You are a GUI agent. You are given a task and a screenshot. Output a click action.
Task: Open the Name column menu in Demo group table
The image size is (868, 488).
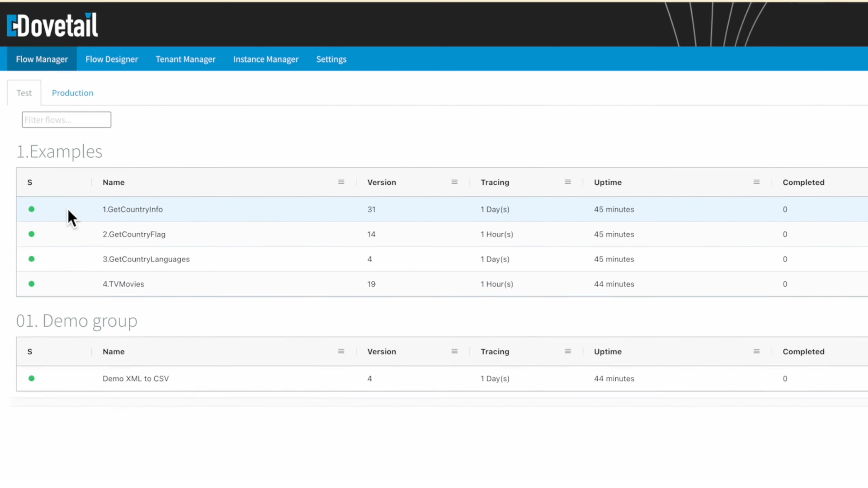coord(341,351)
